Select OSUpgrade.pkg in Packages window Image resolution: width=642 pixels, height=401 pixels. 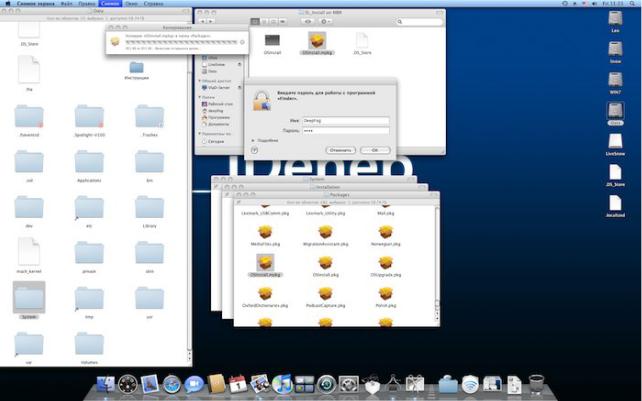(x=386, y=266)
